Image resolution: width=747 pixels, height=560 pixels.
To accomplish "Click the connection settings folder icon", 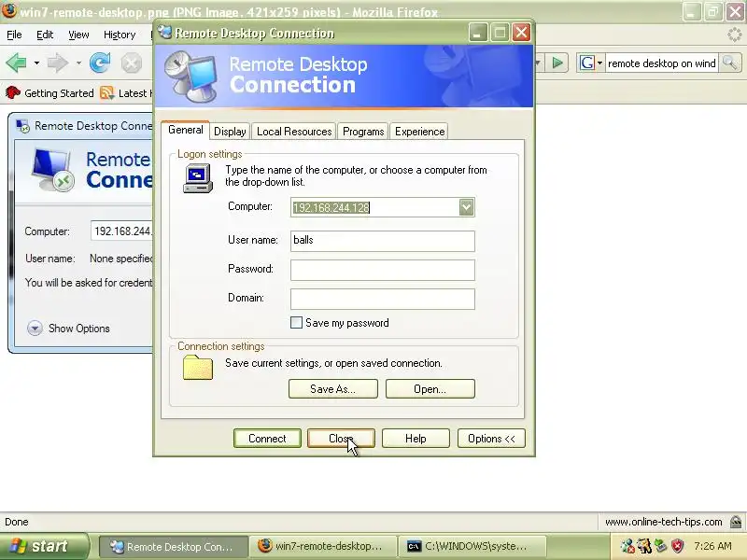I will (198, 367).
